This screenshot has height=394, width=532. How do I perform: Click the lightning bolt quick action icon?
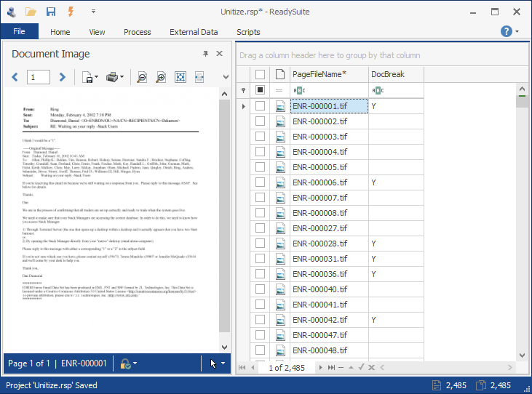pyautogui.click(x=71, y=11)
